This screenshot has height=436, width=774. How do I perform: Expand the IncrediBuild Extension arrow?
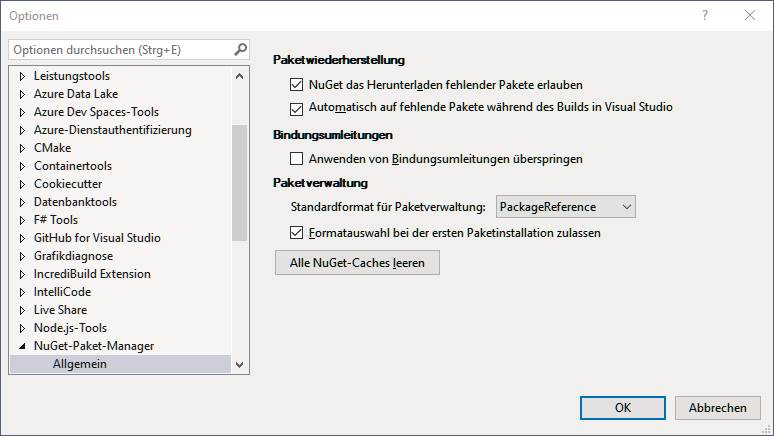click(22, 274)
